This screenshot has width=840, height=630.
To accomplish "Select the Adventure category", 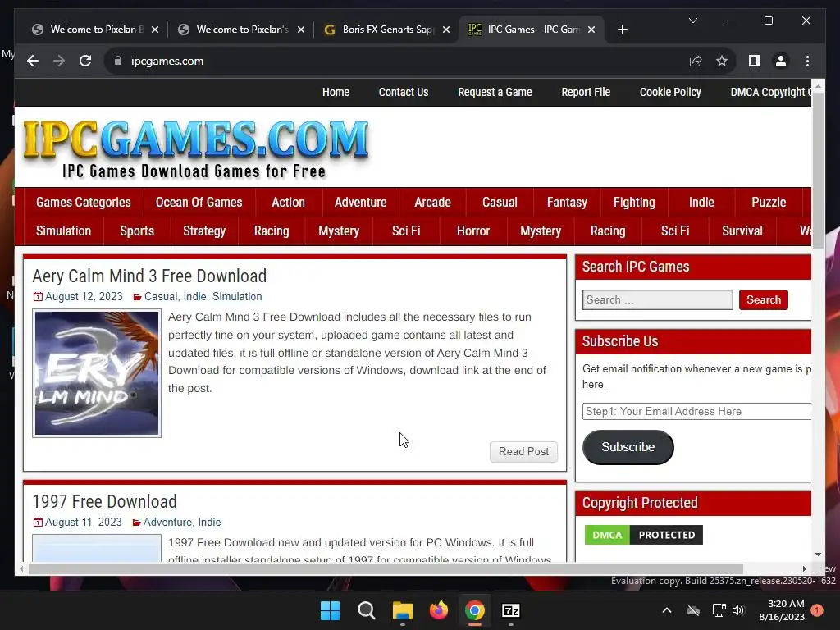I will pos(361,202).
